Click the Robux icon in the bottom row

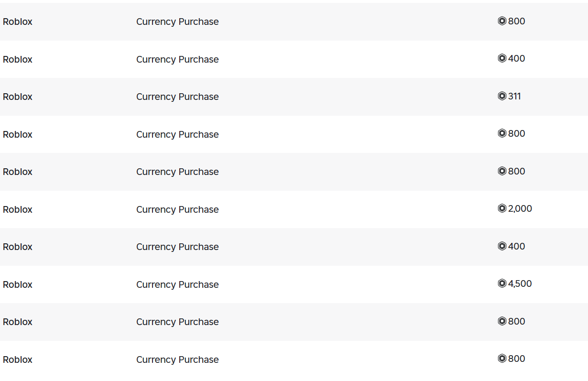[x=502, y=359]
